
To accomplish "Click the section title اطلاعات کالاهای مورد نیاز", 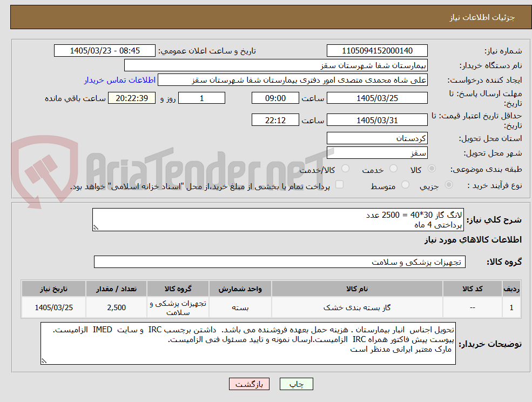I will point(473,240).
